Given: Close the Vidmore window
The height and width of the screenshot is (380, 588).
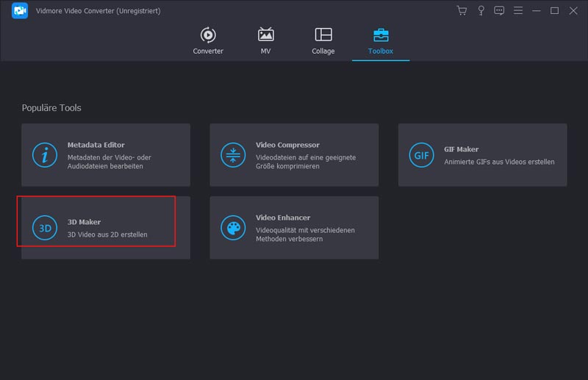Looking at the screenshot, I should [x=573, y=10].
